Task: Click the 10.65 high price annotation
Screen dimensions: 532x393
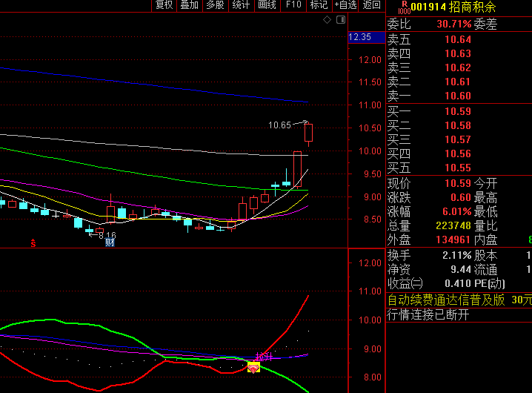Action: click(279, 125)
